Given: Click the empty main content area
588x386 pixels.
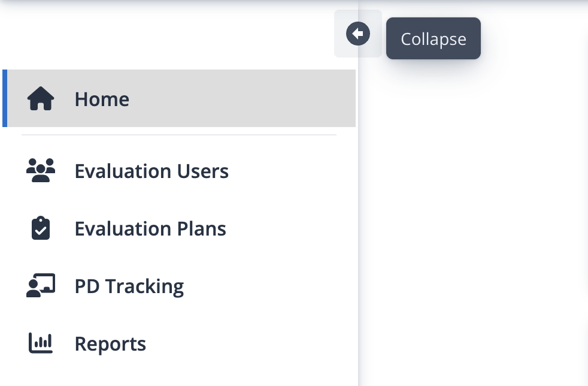Looking at the screenshot, I should pyautogui.click(x=473, y=225).
